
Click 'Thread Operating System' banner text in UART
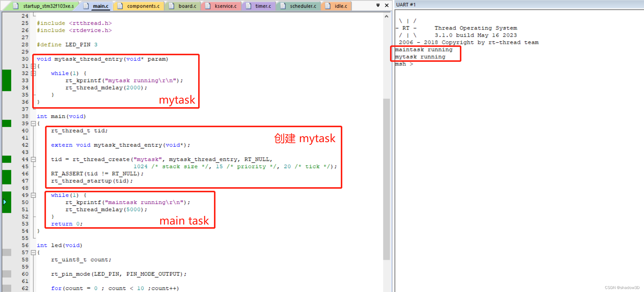coord(476,28)
